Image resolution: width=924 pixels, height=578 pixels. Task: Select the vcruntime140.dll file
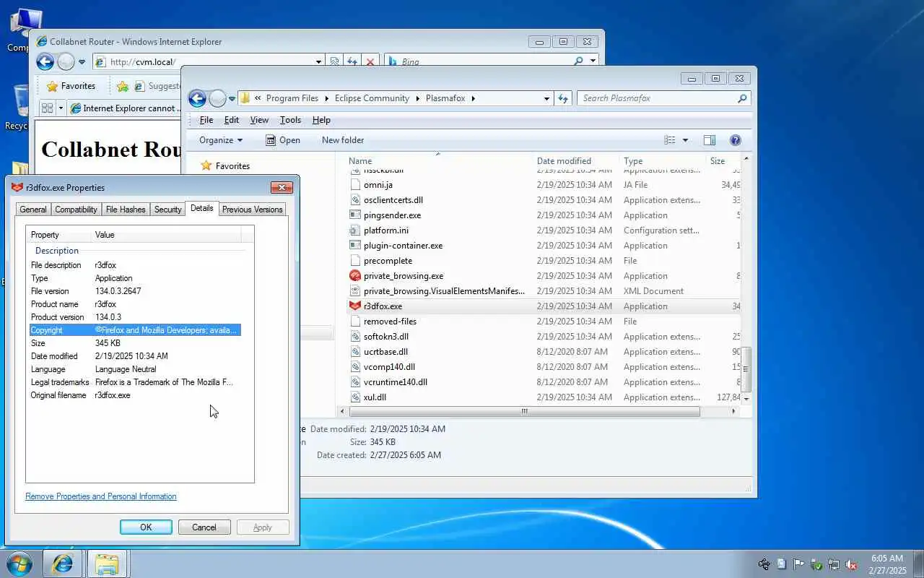click(396, 382)
